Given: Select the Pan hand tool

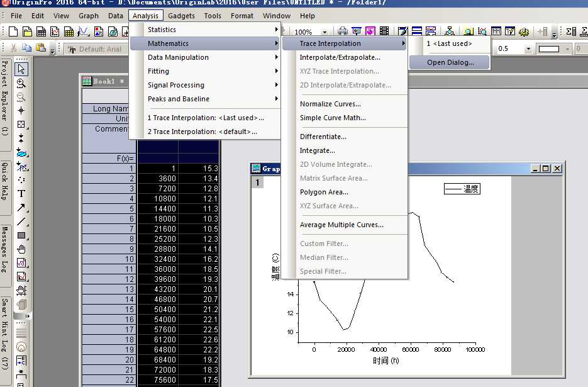Looking at the screenshot, I should coord(21,249).
